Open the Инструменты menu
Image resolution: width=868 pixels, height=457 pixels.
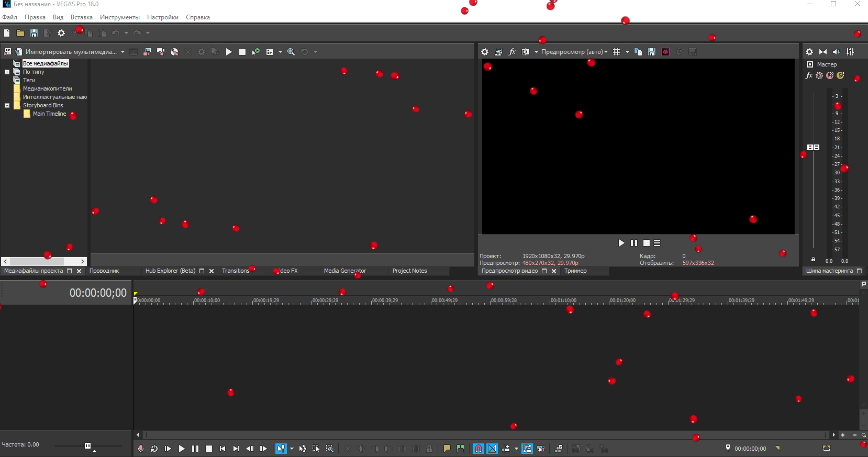pos(119,17)
